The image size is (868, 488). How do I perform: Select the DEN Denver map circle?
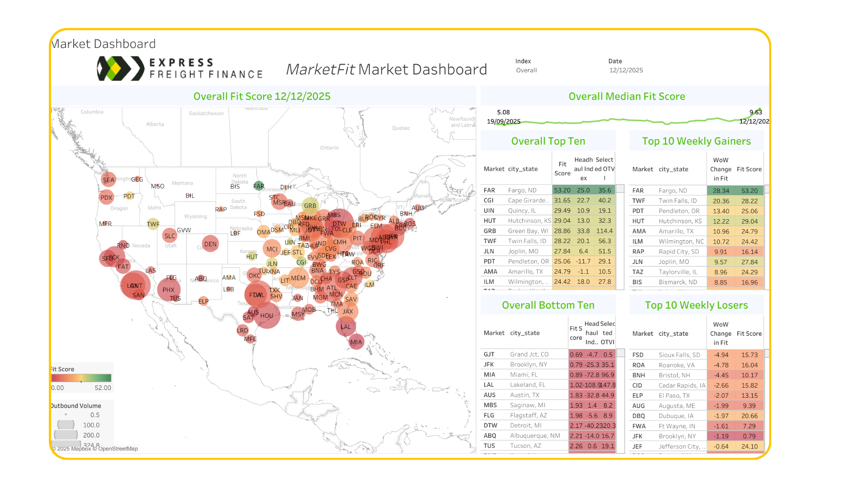tap(210, 244)
